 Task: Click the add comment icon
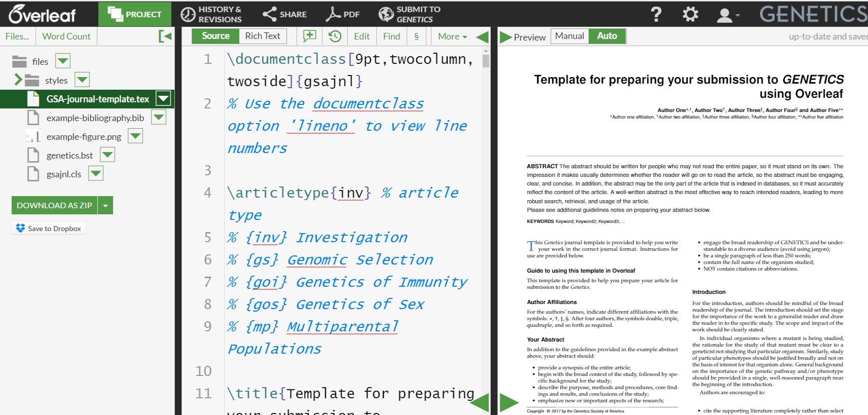(x=309, y=36)
